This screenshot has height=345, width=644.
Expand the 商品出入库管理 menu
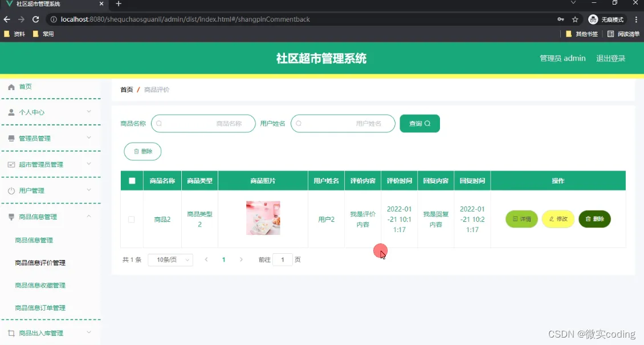(x=51, y=333)
